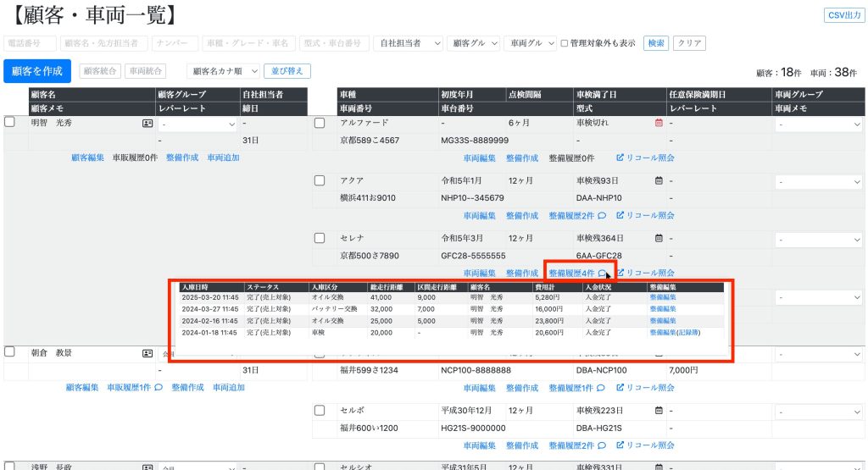This screenshot has width=868, height=470.
Task: Open 顧客編集 link for 明智 光秀
Action: pyautogui.click(x=87, y=158)
